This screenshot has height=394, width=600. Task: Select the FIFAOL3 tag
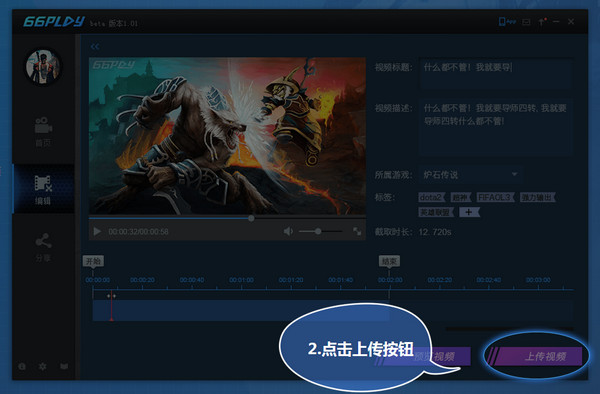pyautogui.click(x=496, y=197)
